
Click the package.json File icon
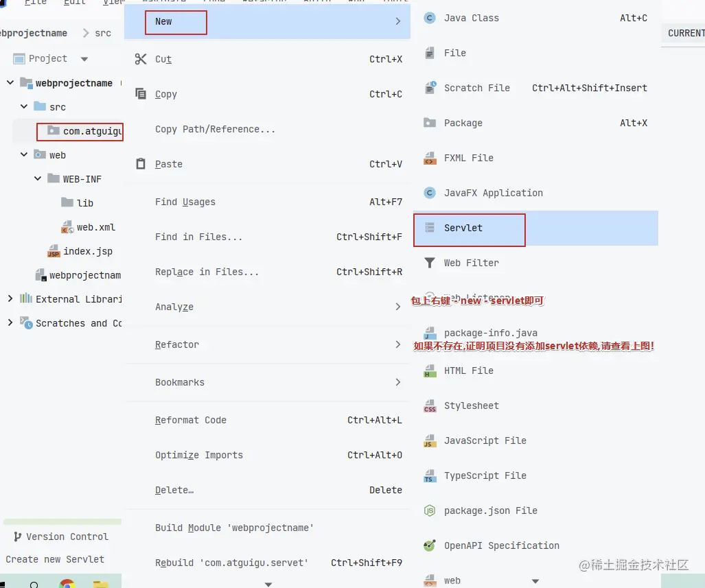tap(430, 510)
